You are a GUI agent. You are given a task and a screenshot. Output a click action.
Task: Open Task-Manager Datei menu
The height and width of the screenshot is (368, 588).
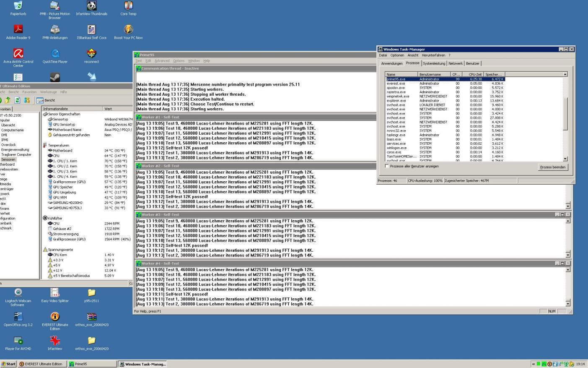[383, 55]
